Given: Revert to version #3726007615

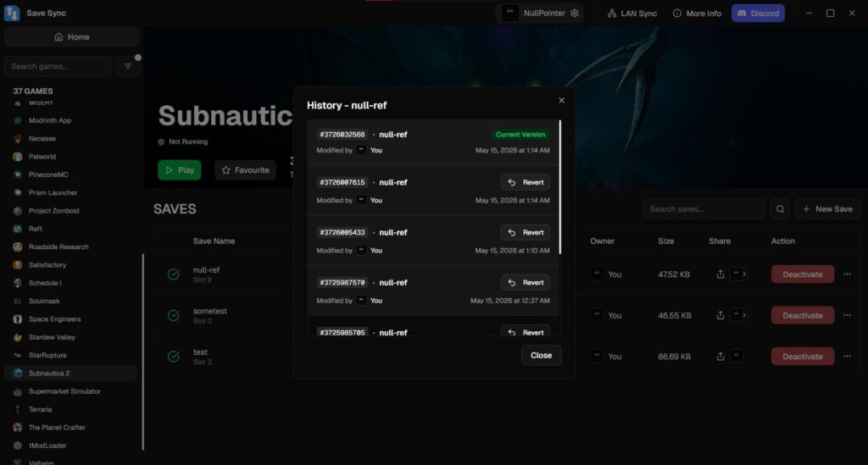Looking at the screenshot, I should pos(526,182).
